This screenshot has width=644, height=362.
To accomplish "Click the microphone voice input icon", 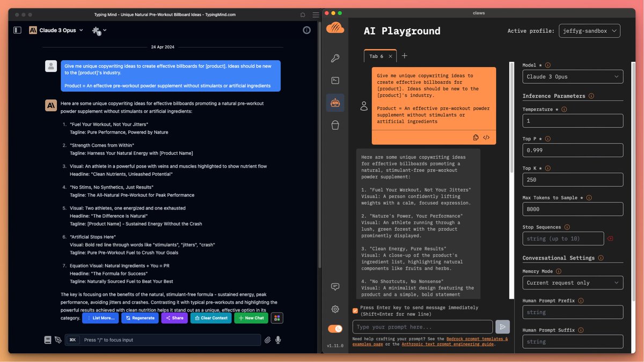I will coord(278,339).
